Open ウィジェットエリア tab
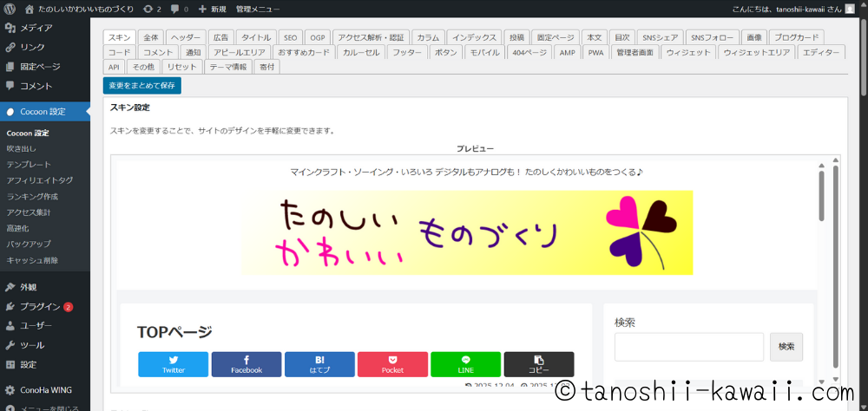Viewport: 868px width, 411px height. [x=757, y=53]
